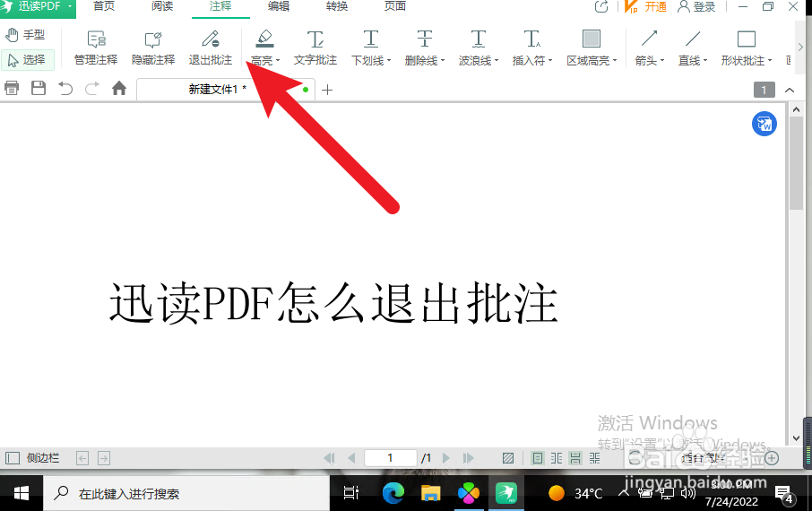The image size is (812, 511).
Task: Click the Undo icon
Action: click(x=65, y=89)
